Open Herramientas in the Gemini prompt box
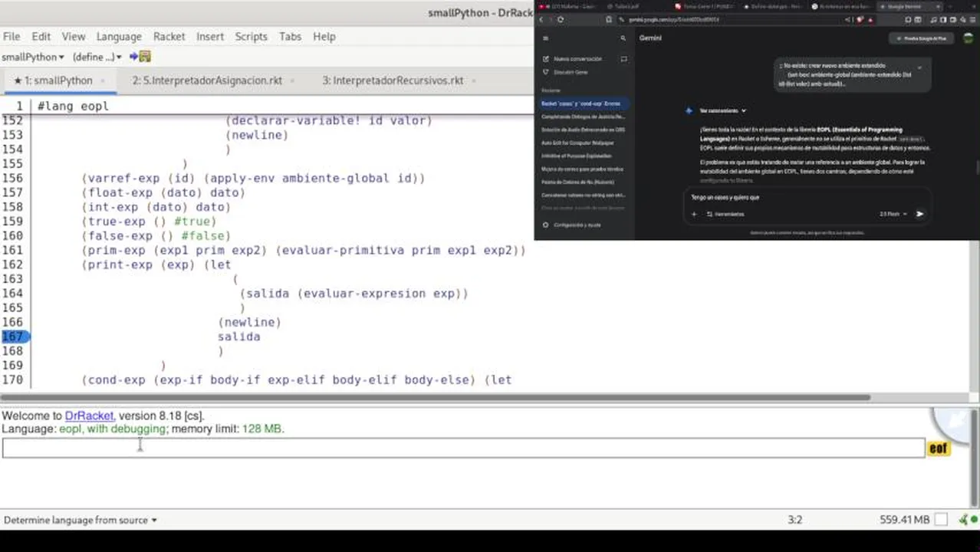This screenshot has height=552, width=980. tap(725, 214)
